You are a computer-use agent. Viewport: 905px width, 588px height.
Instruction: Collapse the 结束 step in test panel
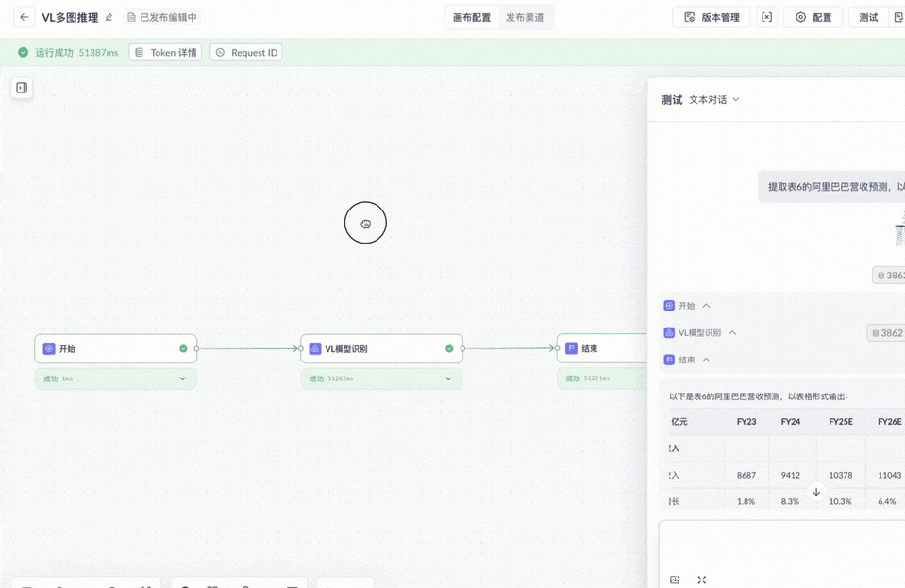(x=707, y=360)
